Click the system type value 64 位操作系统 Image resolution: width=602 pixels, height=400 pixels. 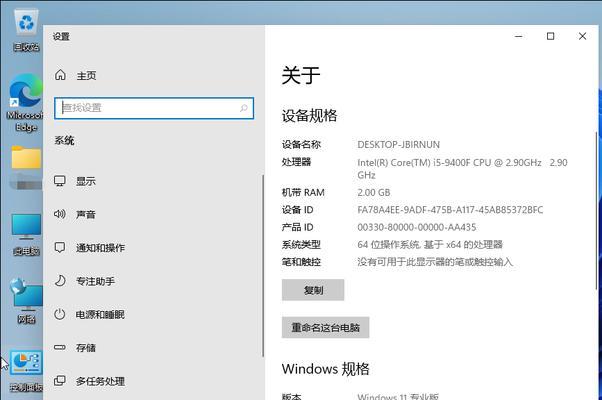point(430,245)
